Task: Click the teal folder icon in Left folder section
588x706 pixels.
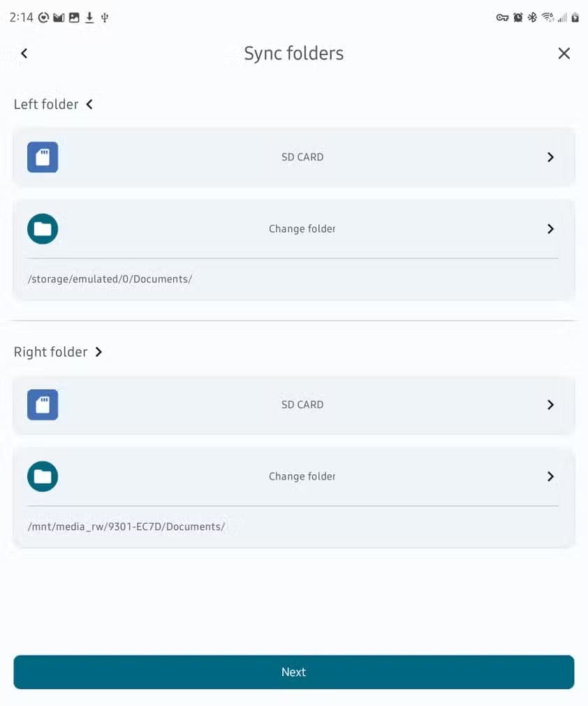Action: (43, 228)
